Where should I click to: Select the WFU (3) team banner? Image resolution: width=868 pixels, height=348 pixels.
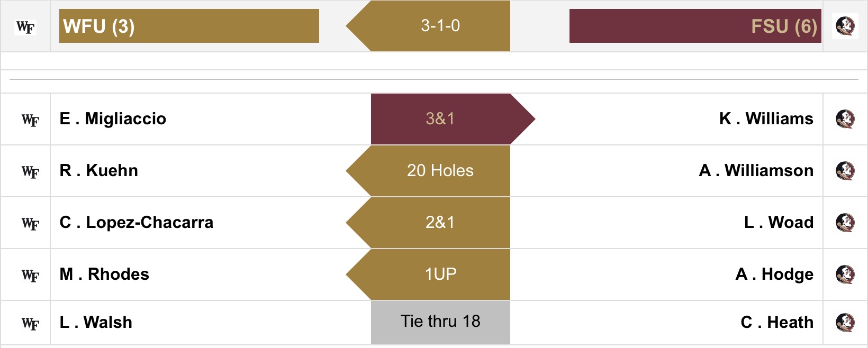tap(189, 26)
